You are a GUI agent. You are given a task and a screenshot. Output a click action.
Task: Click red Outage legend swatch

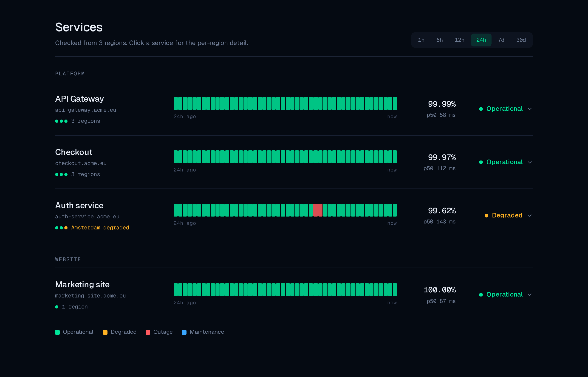[148, 332]
